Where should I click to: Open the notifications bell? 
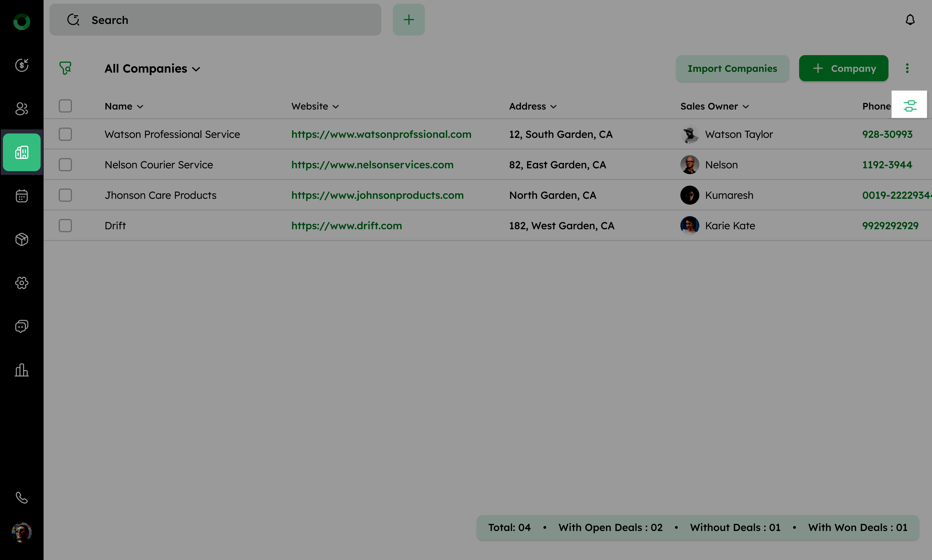point(910,20)
